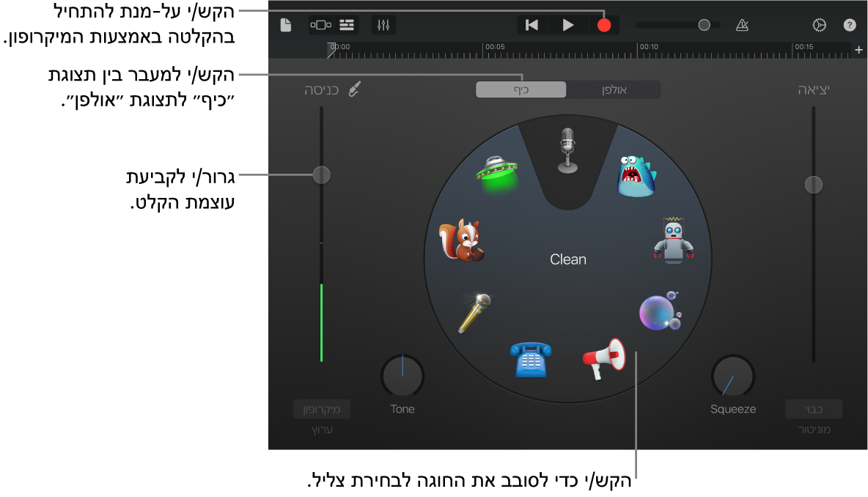The image size is (868, 497).
Task: Toggle the metronome
Action: pos(742,25)
